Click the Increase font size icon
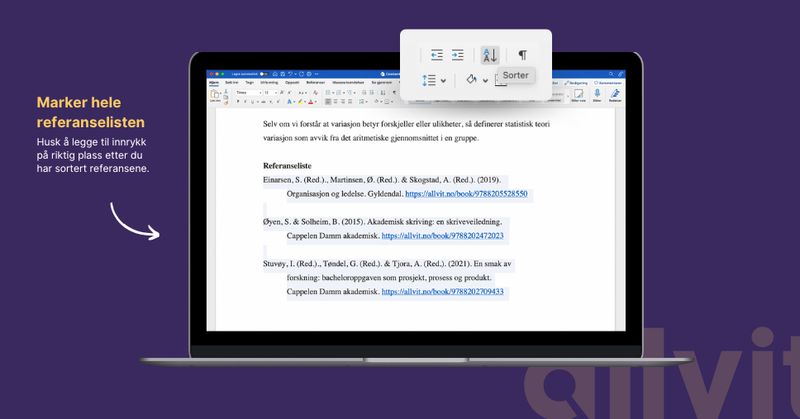This screenshot has width=800, height=419. tap(282, 92)
